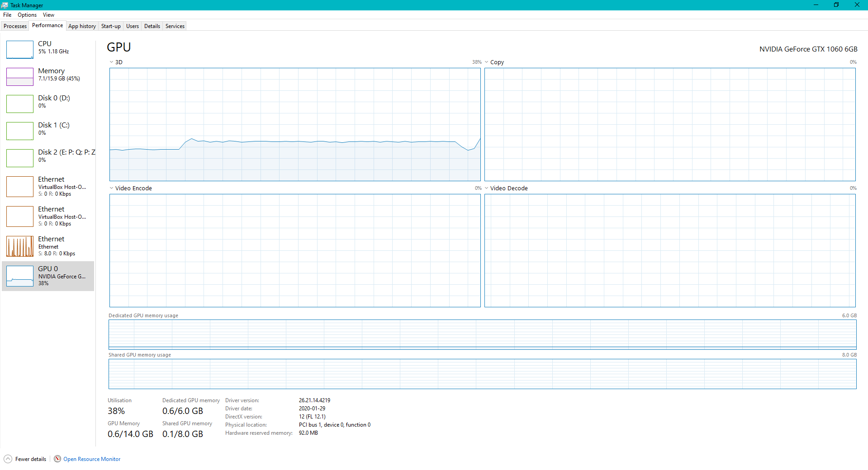The height and width of the screenshot is (470, 868).
Task: Click the Resource Monitor icon
Action: coord(57,459)
